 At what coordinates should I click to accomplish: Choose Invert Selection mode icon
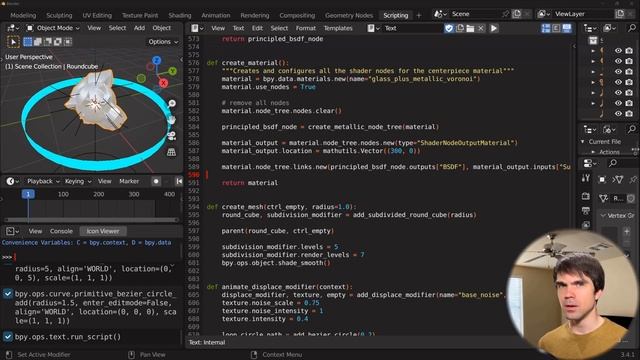point(58,42)
